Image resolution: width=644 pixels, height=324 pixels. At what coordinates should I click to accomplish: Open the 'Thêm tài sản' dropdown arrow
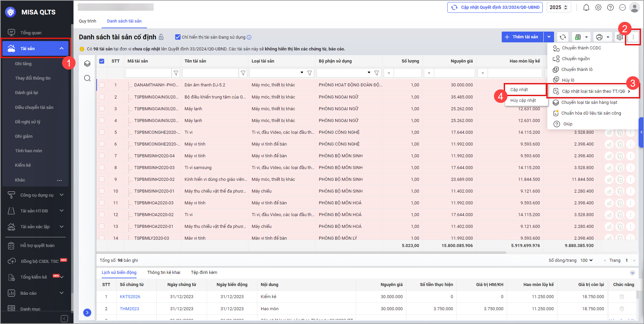[549, 37]
